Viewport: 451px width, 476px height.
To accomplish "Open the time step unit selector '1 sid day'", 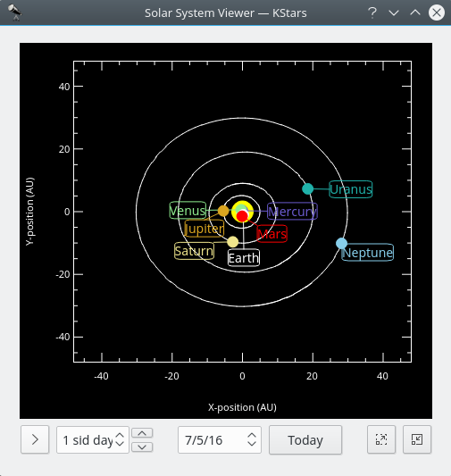I will tap(93, 440).
